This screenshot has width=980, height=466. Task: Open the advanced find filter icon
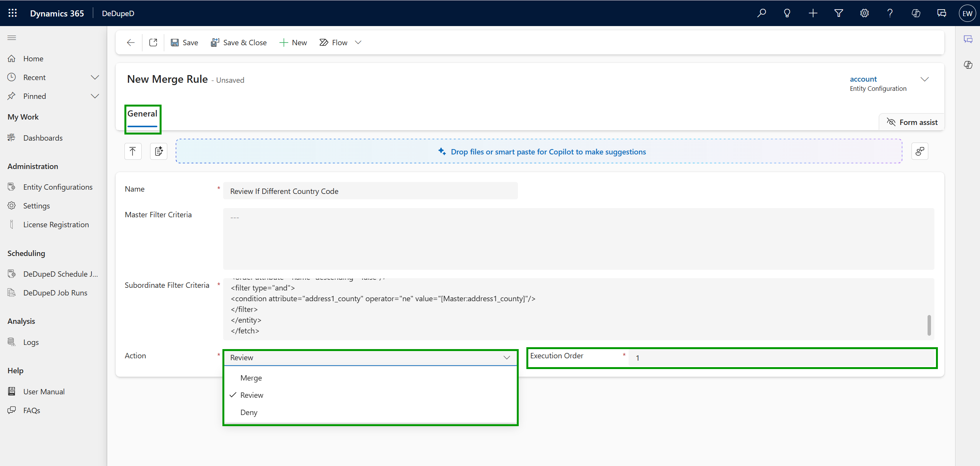tap(838, 13)
